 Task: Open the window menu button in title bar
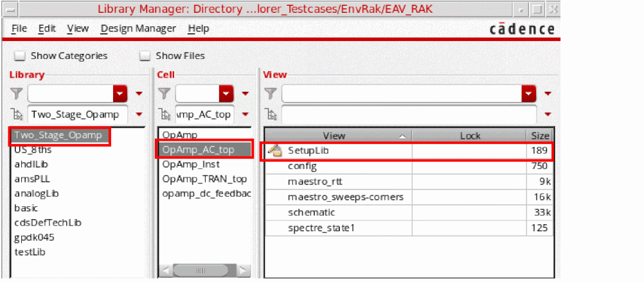(12, 9)
